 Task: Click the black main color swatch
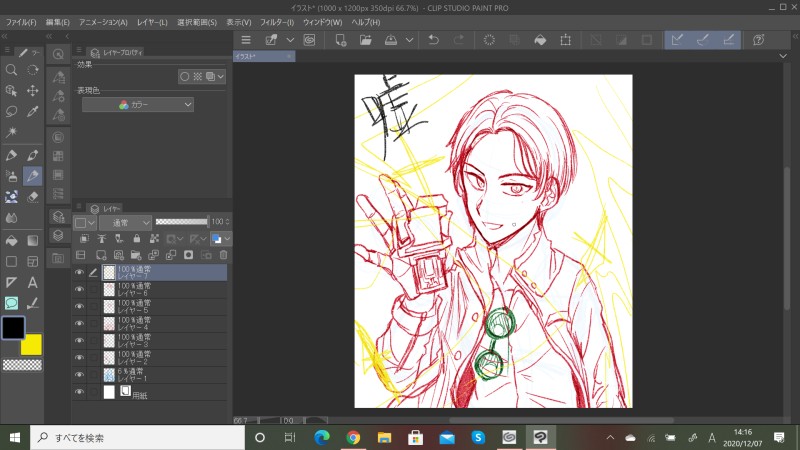(x=13, y=328)
